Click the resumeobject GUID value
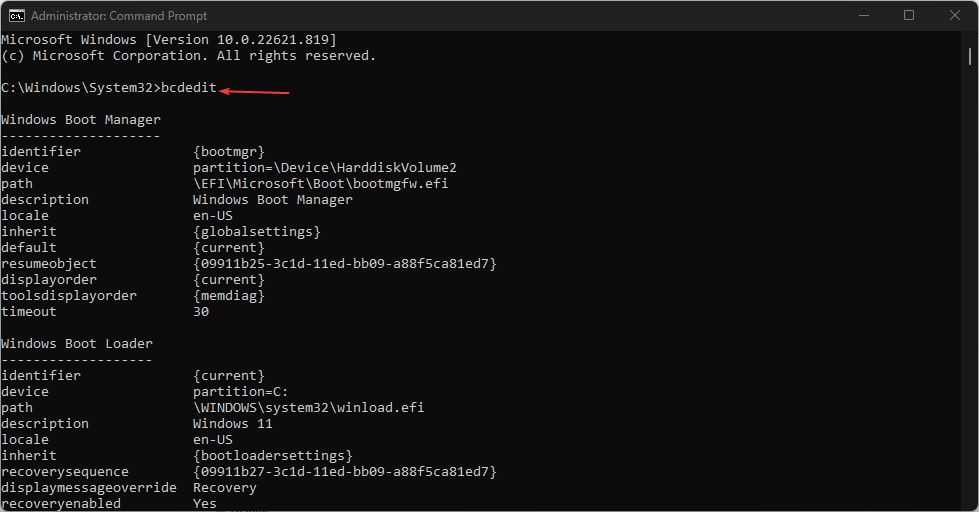979x512 pixels. point(345,263)
